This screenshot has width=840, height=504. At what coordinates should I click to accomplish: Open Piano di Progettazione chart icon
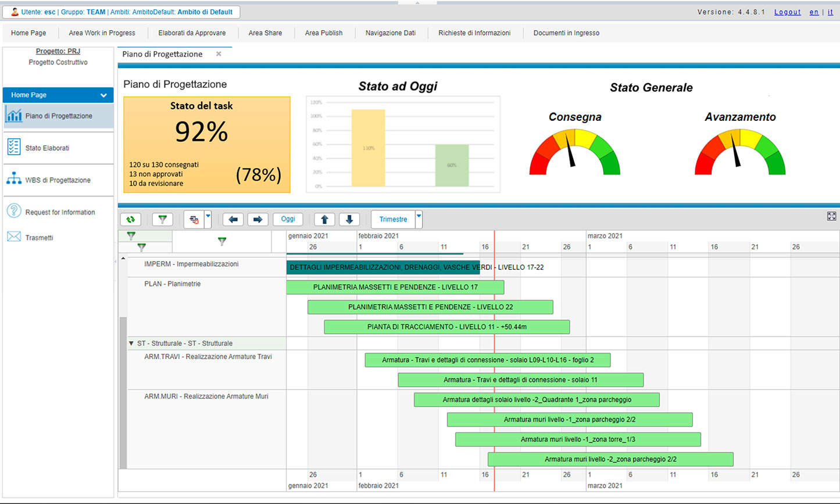[14, 115]
